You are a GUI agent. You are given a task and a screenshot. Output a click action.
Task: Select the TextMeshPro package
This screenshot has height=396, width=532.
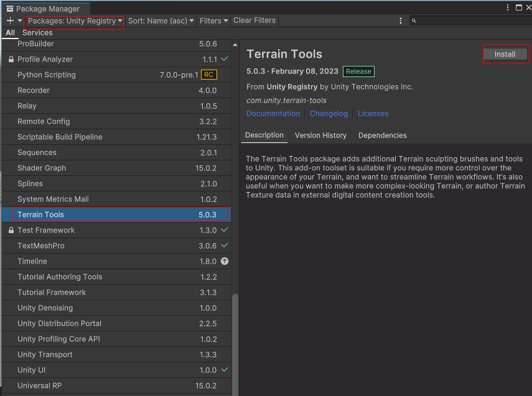[116, 246]
